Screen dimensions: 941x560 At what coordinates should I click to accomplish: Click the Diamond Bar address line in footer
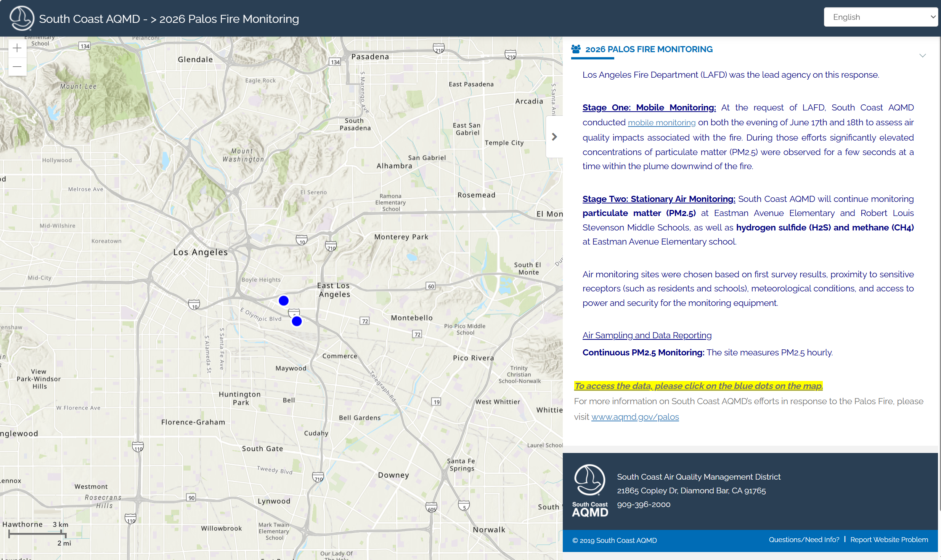(691, 491)
